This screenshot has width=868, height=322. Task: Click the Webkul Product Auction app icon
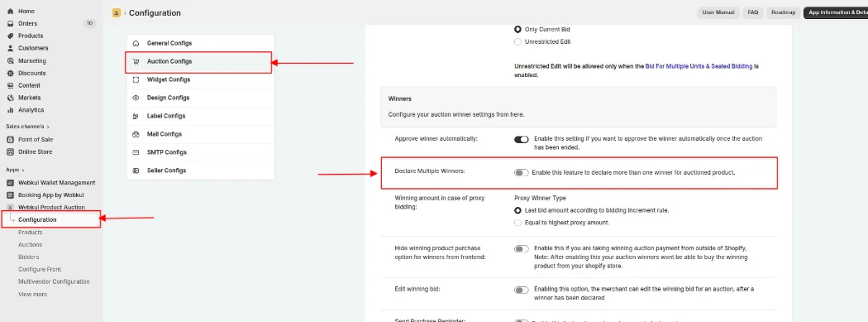10,207
